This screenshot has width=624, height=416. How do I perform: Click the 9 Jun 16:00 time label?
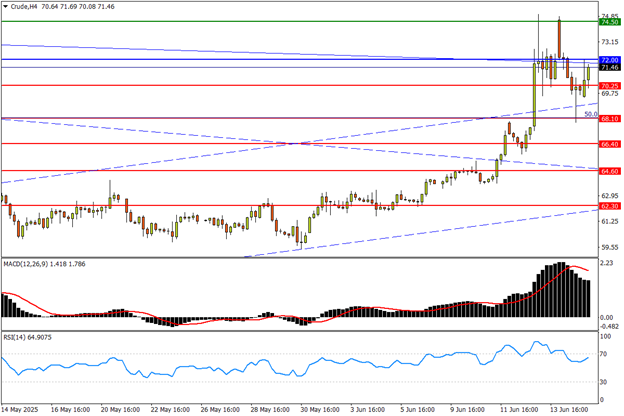[467, 410]
